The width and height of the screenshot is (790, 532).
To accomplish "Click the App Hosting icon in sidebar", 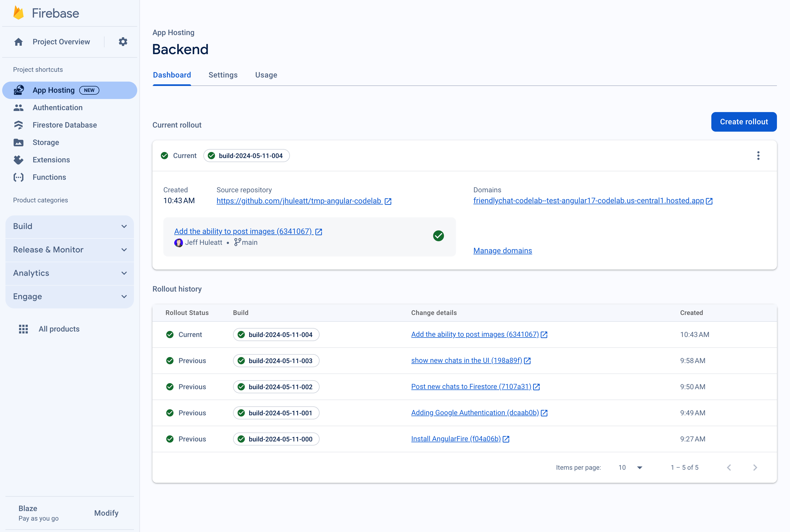I will [19, 90].
